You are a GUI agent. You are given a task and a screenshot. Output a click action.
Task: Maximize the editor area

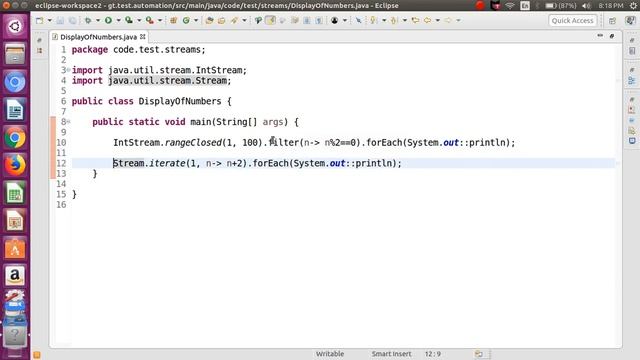612,36
